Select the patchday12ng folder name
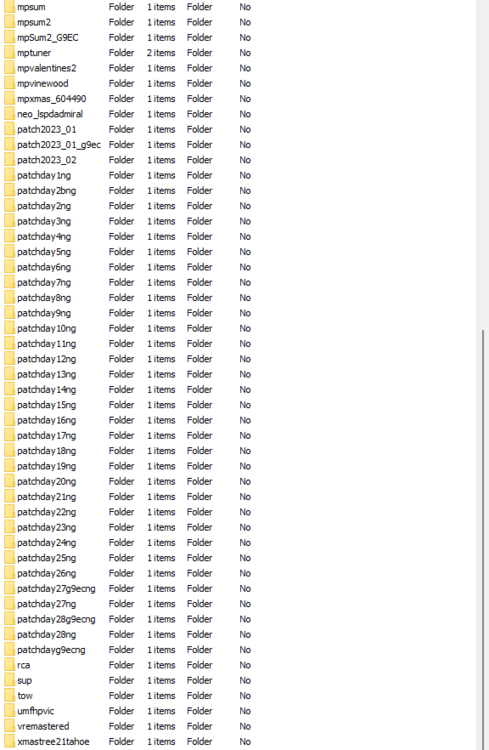 click(46, 359)
